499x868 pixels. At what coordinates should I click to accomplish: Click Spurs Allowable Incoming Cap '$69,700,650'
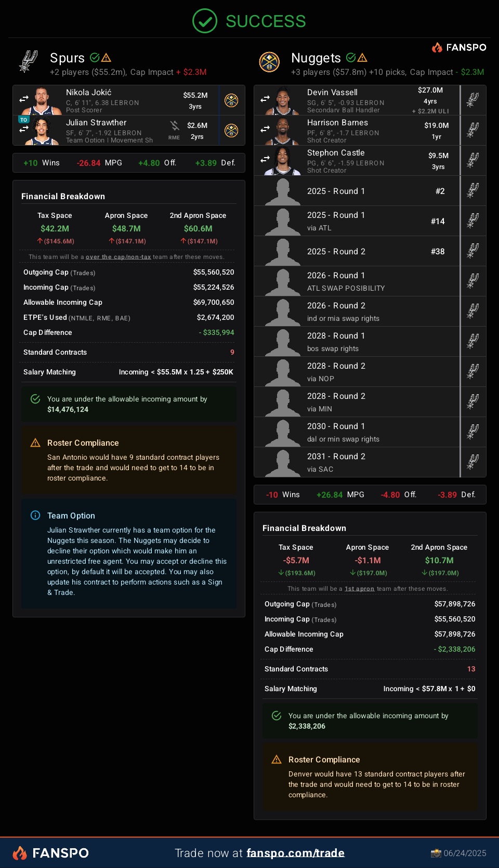point(214,302)
